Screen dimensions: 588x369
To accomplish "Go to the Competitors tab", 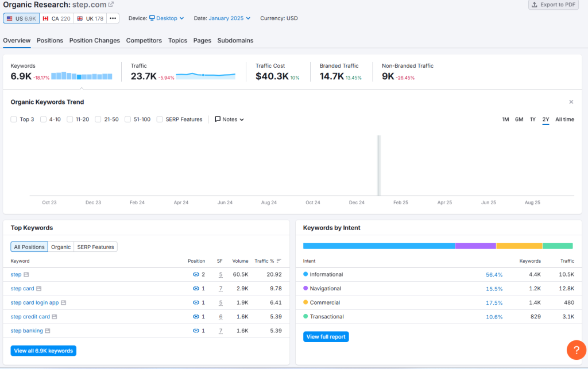I will pos(144,41).
